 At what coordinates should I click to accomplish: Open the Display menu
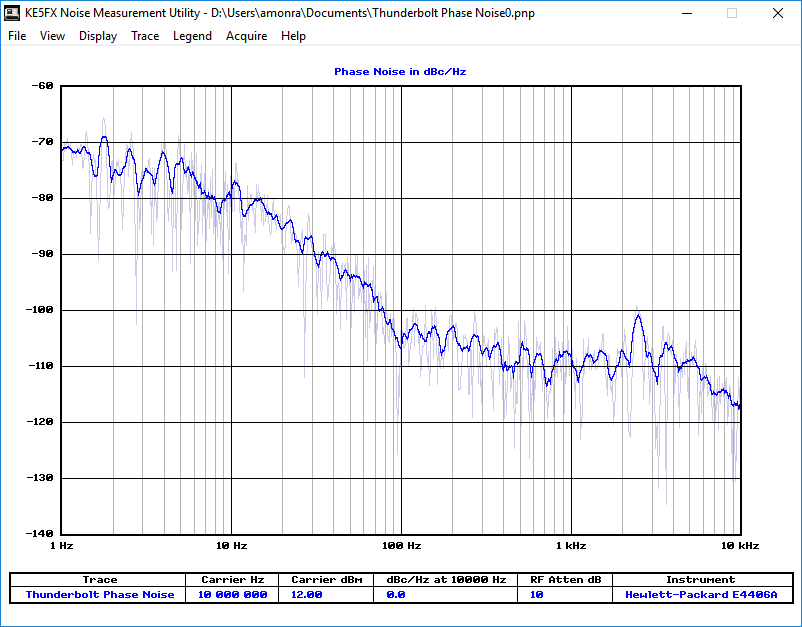pos(98,36)
